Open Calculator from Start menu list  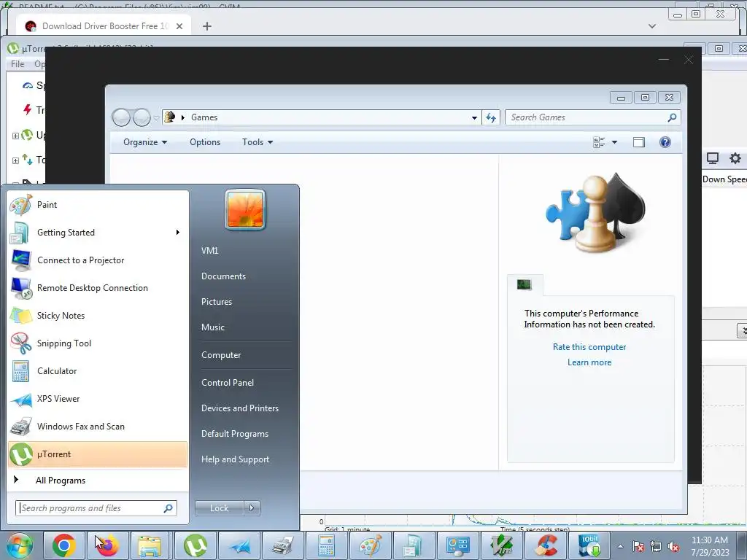pyautogui.click(x=98, y=370)
